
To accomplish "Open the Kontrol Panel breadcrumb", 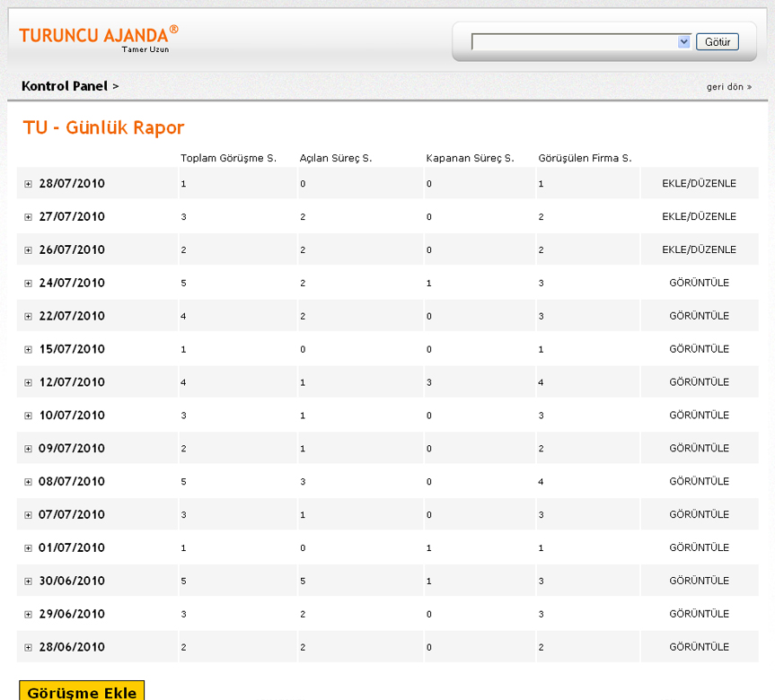I will (x=65, y=86).
